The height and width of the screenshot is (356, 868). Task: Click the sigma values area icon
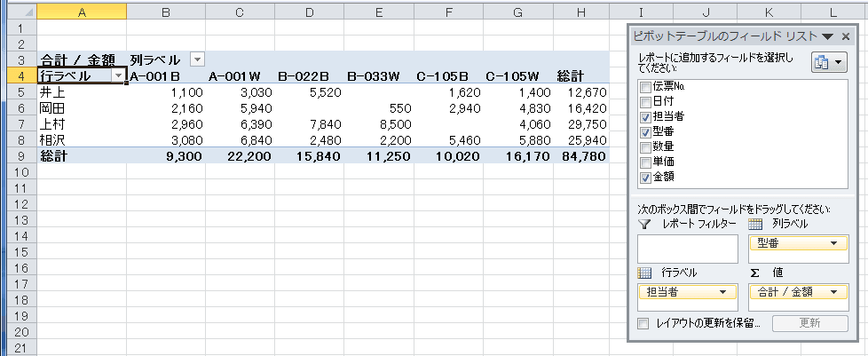755,272
